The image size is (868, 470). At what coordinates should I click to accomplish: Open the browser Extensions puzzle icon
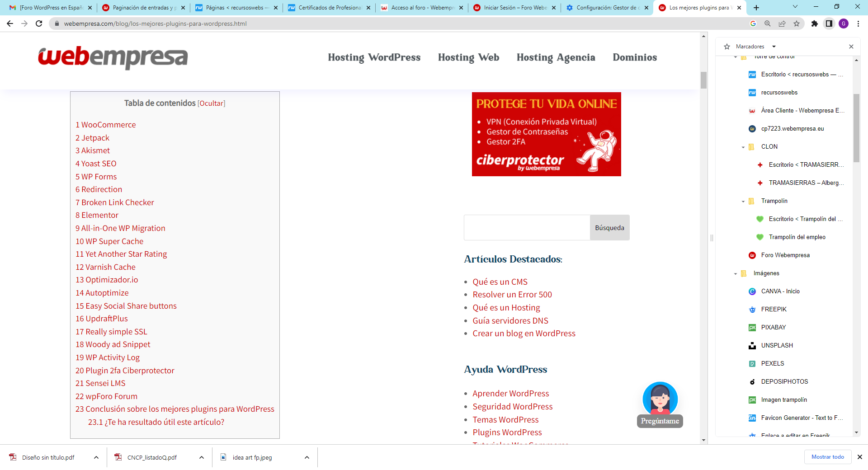point(815,23)
